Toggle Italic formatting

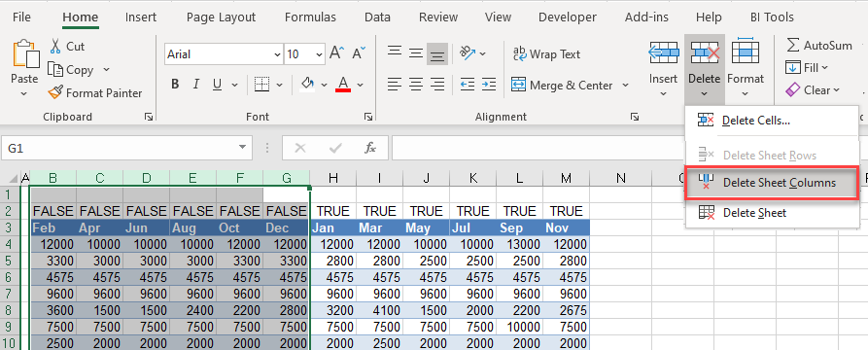[195, 85]
